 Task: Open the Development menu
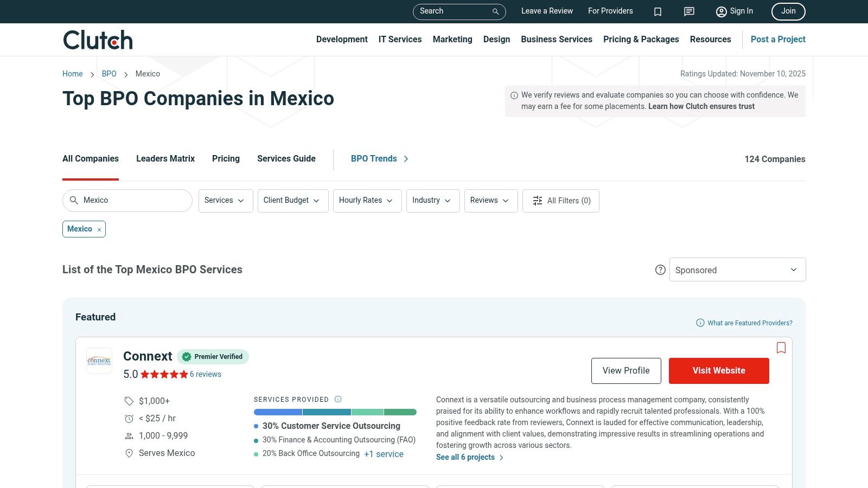[x=342, y=39]
